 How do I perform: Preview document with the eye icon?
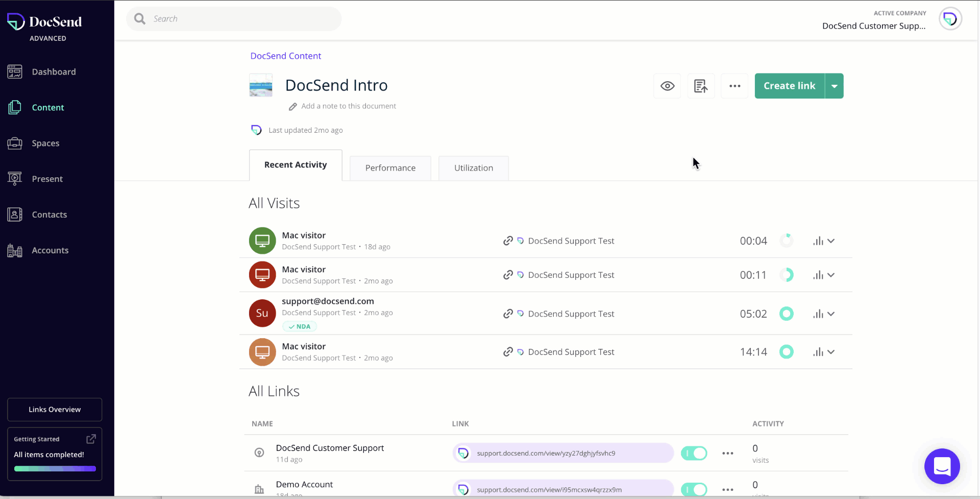point(667,86)
